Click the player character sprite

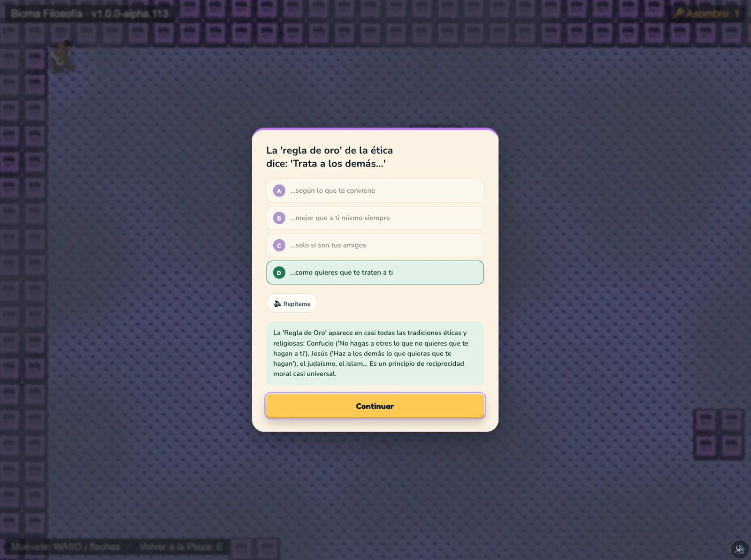[x=63, y=56]
